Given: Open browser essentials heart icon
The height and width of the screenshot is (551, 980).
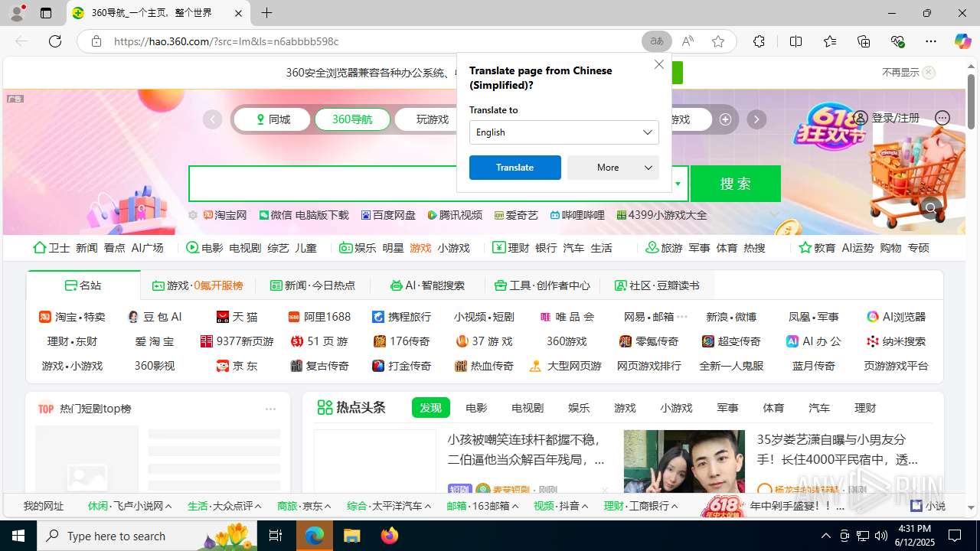Looking at the screenshot, I should coord(897,41).
